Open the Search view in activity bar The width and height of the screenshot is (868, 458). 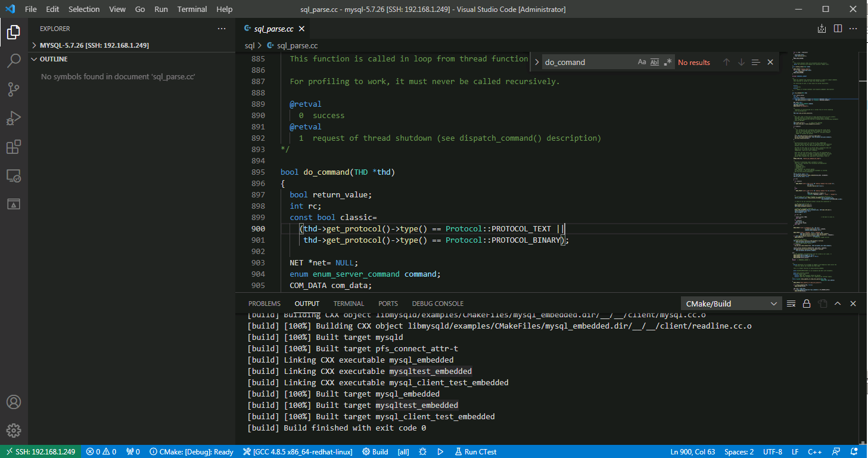click(14, 61)
